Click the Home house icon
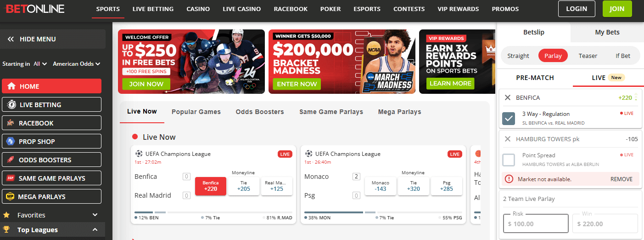 [11, 86]
